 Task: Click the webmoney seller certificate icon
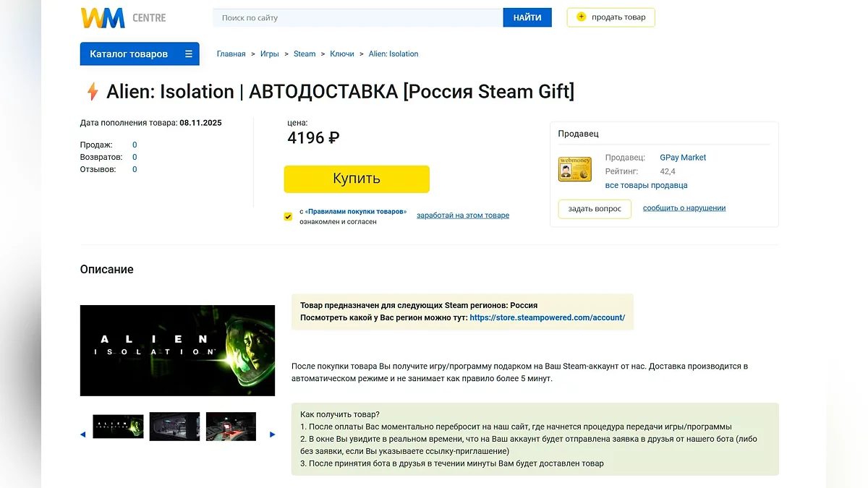575,169
